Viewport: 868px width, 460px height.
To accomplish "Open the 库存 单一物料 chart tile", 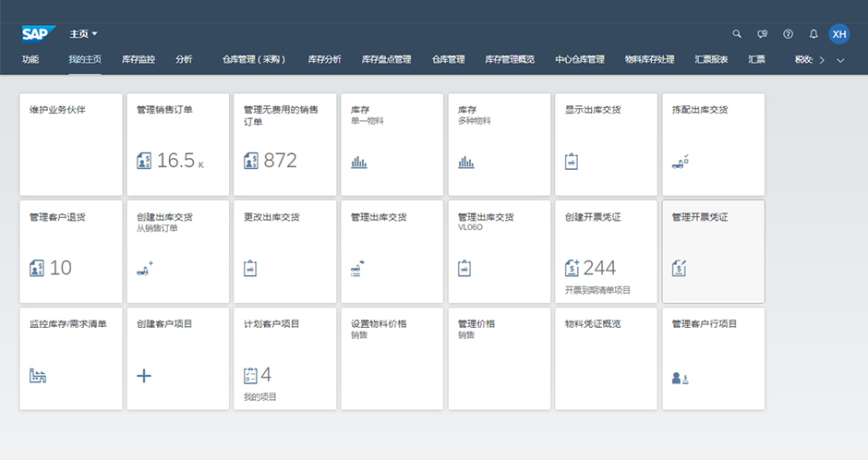I will point(392,144).
